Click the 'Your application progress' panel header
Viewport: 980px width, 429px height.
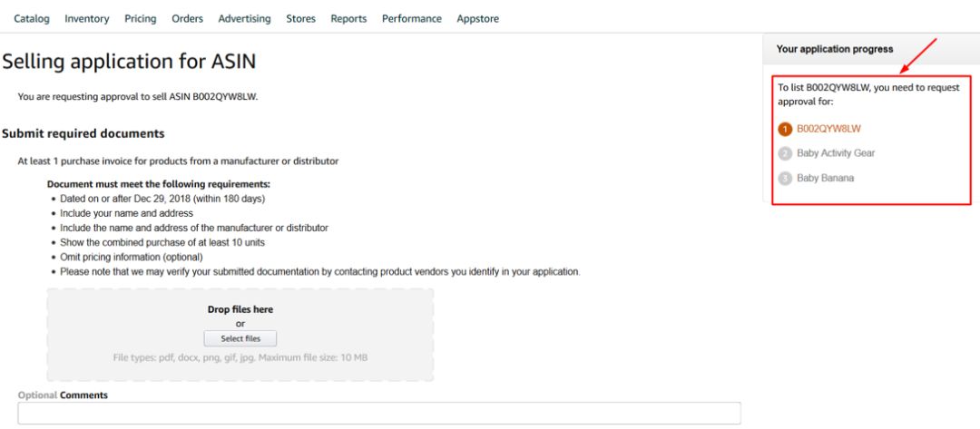(871, 49)
